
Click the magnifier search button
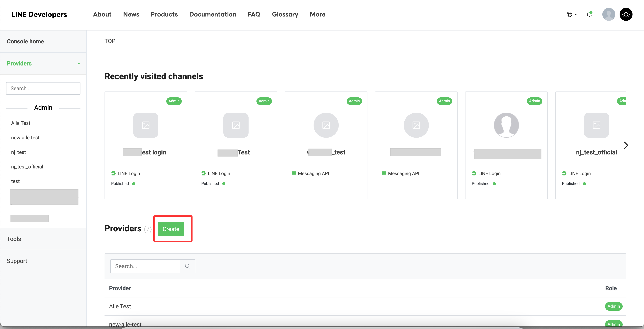(187, 266)
